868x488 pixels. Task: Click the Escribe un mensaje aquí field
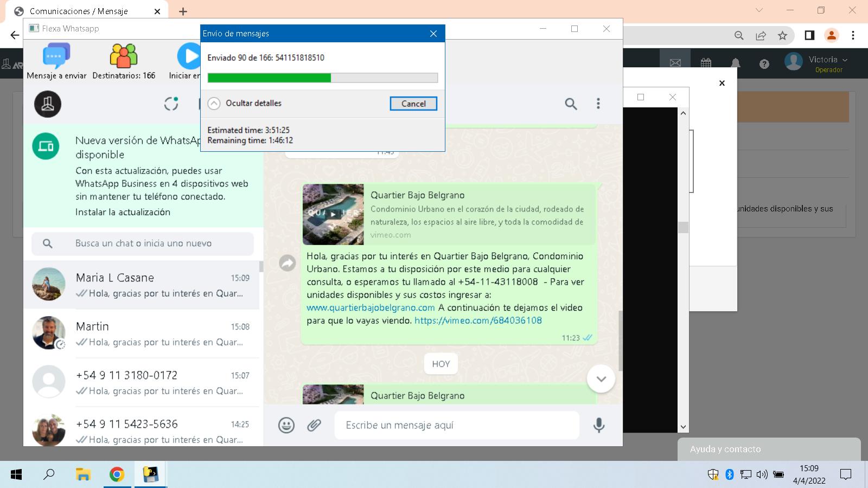[x=457, y=425]
